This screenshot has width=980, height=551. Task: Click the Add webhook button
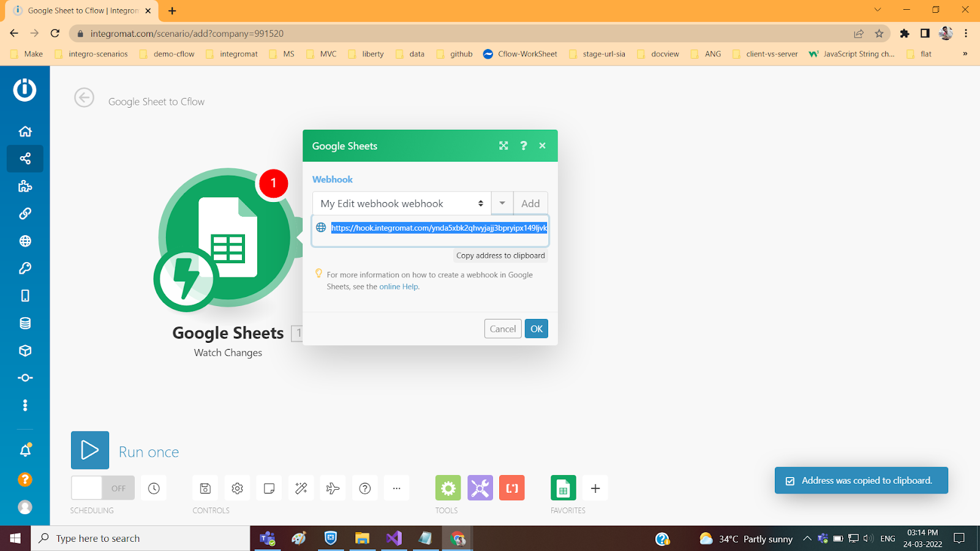click(530, 203)
